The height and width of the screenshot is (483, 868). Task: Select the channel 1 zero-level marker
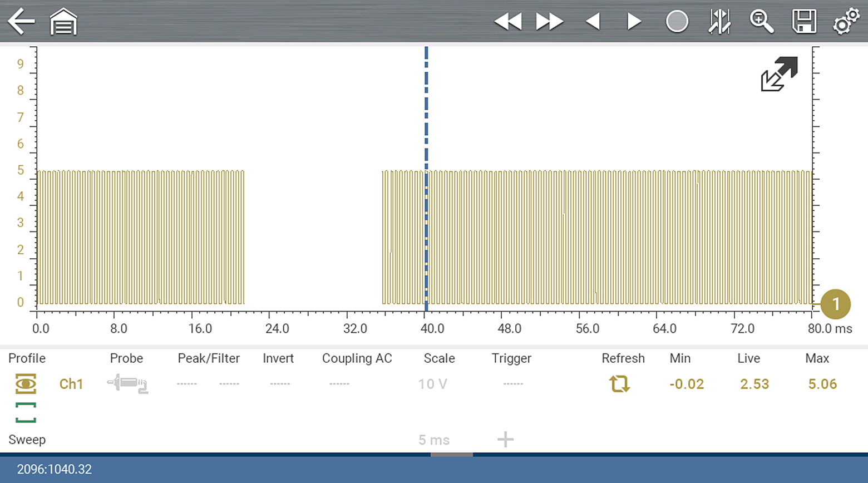835,304
